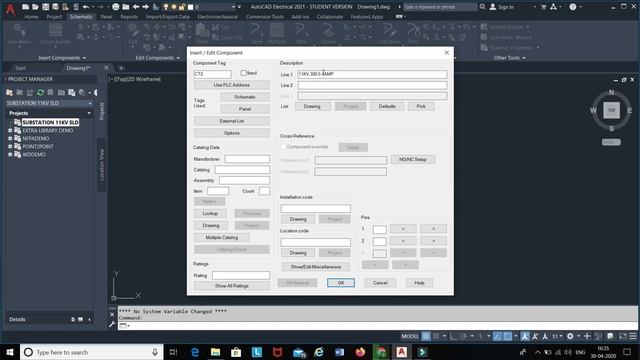Click the shopping cart icon in title bar
The image size is (640, 360).
pos(543,7)
